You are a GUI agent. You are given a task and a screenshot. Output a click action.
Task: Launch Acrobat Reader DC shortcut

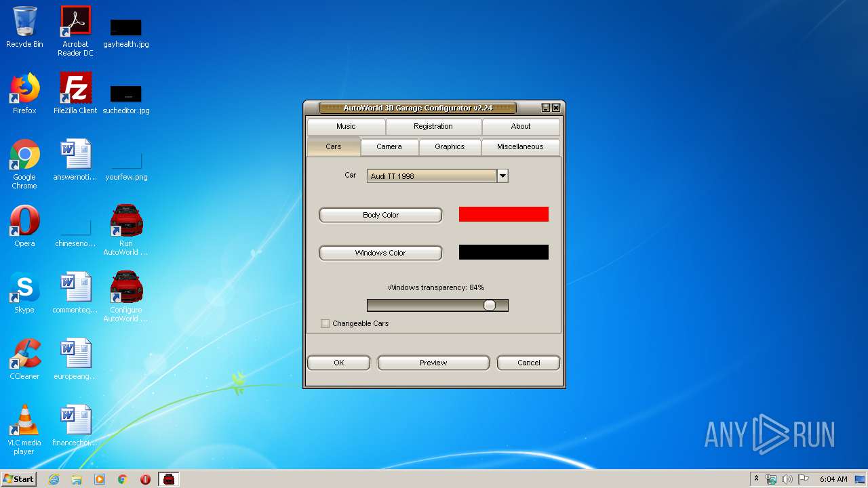75,31
